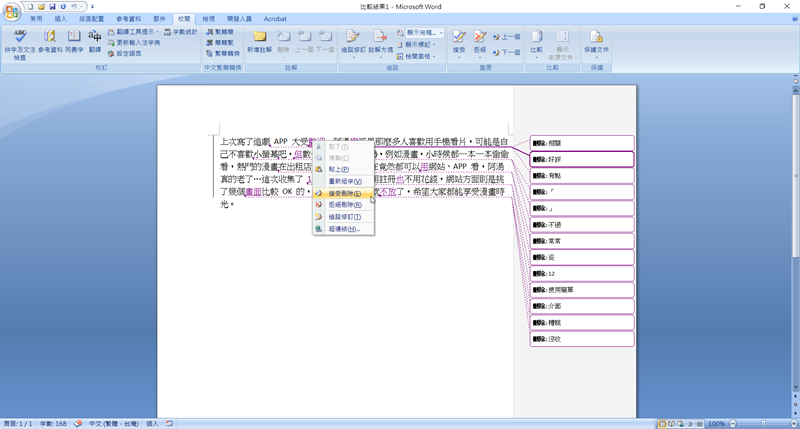Screen dimensions: 800x429
Task: Switch to the 參考資料 ribbon tab
Action: pyautogui.click(x=128, y=19)
